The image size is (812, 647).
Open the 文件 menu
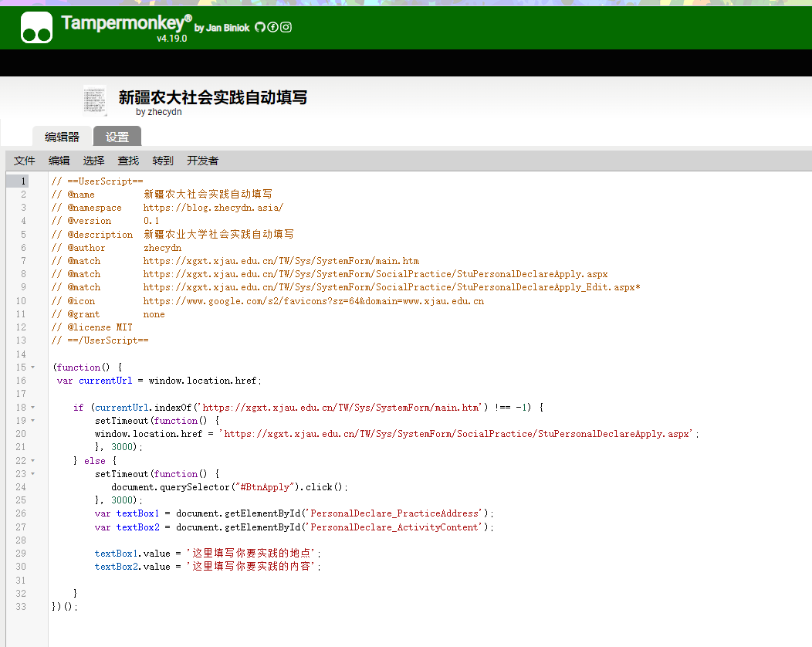[25, 161]
